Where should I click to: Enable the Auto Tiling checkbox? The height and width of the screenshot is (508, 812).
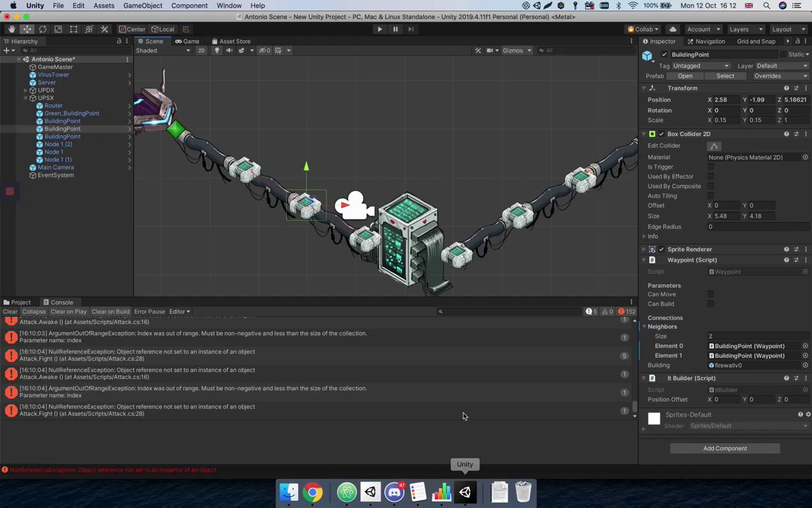(x=710, y=195)
